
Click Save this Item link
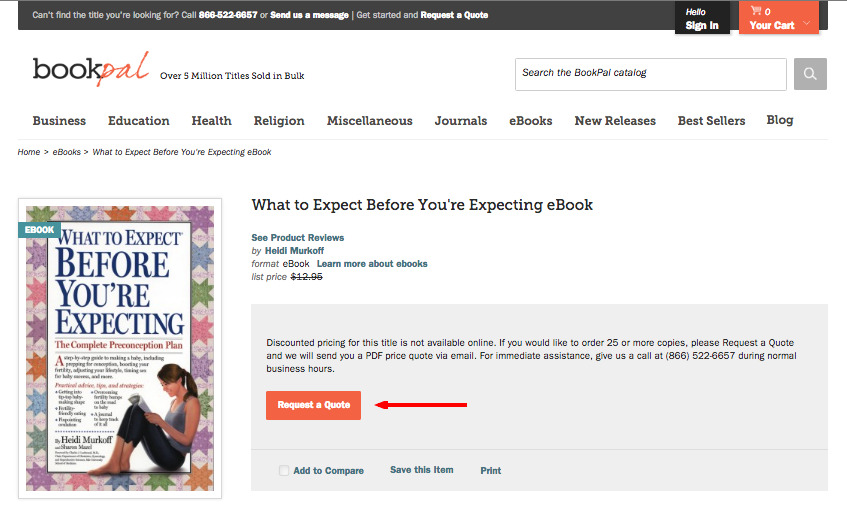422,470
